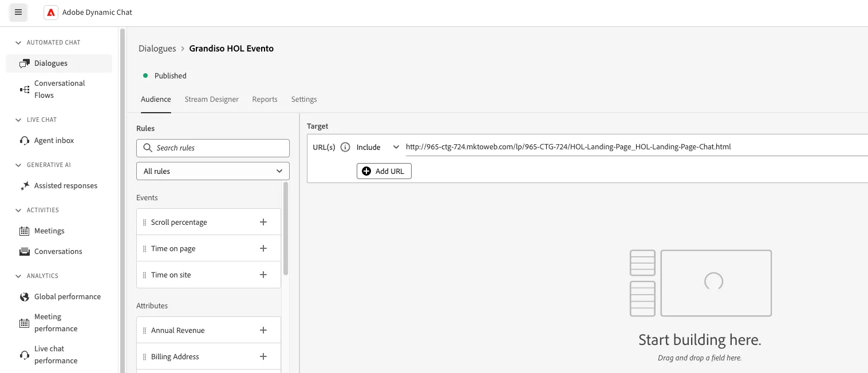The height and width of the screenshot is (373, 868).
Task: Add the Time on page rule
Action: pos(263,248)
